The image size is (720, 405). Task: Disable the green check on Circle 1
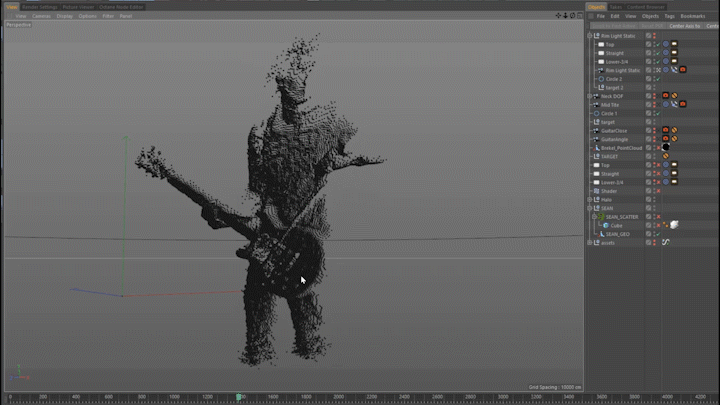(x=658, y=113)
